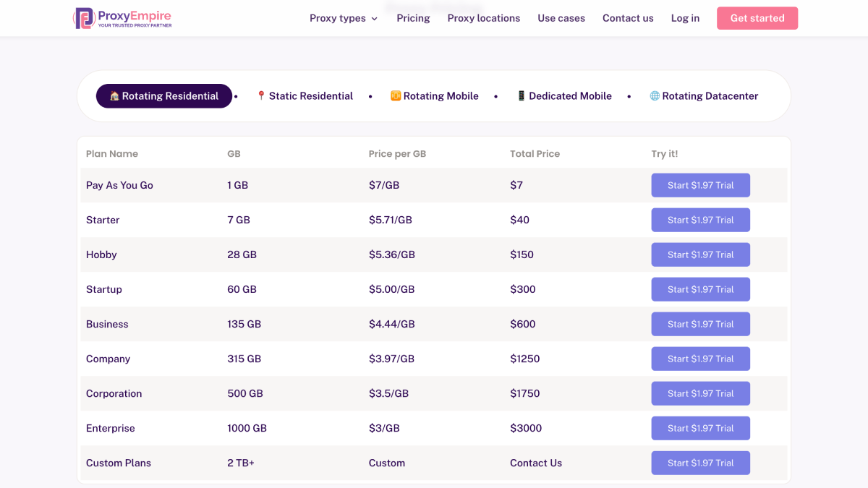The width and height of the screenshot is (868, 488).
Task: Select the Starter plan name
Action: [x=103, y=220]
